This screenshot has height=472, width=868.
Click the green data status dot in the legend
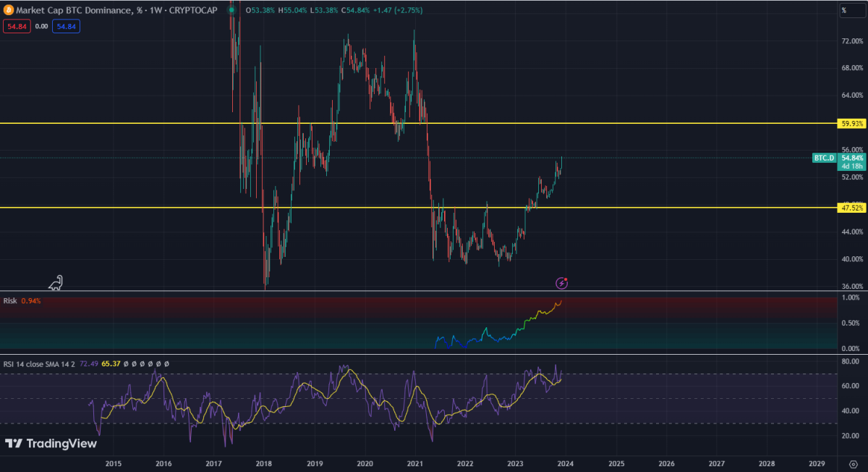[232, 11]
